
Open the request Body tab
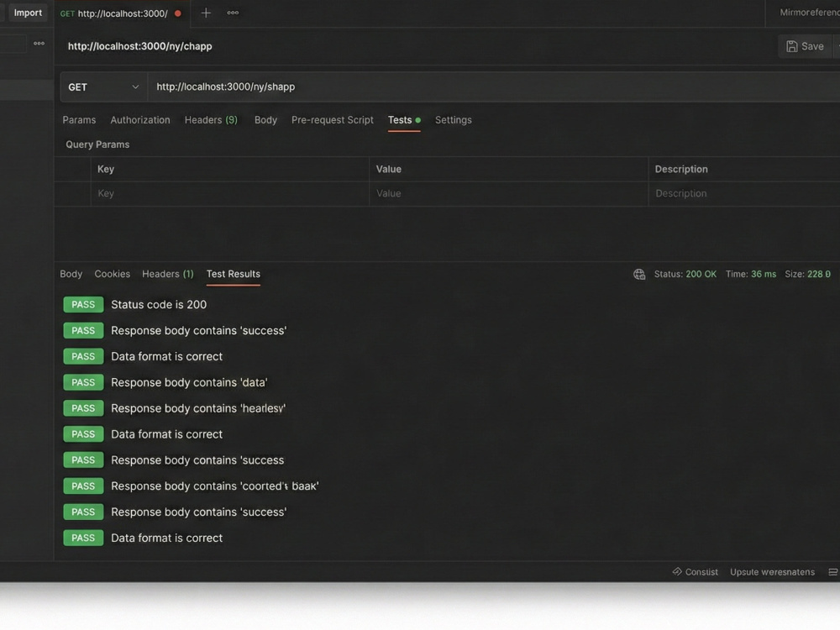coord(265,120)
